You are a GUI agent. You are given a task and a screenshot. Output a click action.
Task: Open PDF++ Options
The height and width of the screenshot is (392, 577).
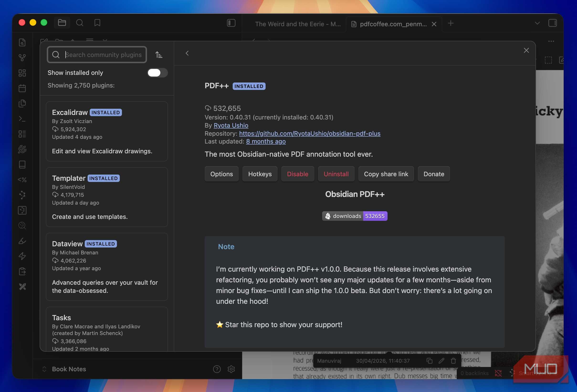221,174
